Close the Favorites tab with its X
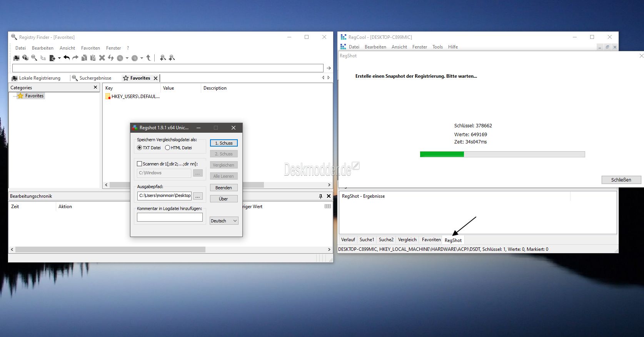644x337 pixels. [x=155, y=78]
